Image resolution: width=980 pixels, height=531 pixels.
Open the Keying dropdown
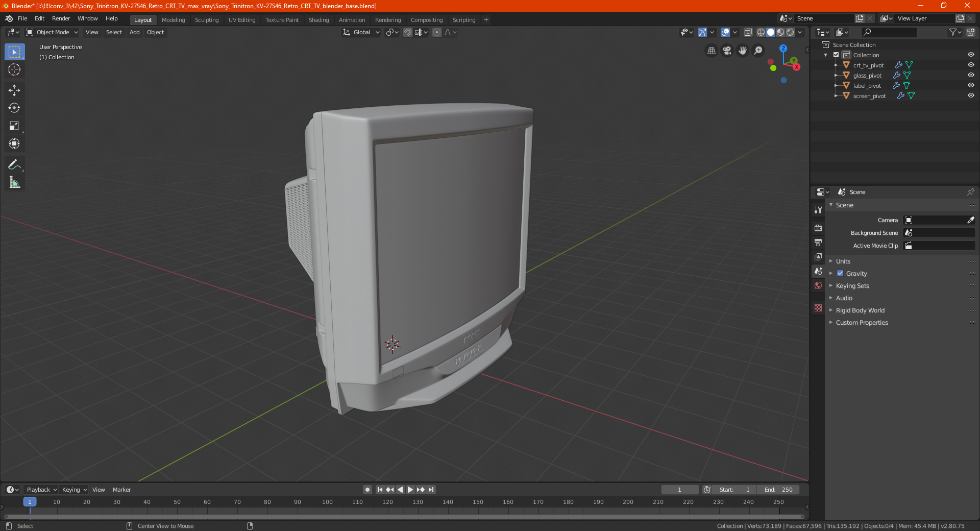[74, 490]
